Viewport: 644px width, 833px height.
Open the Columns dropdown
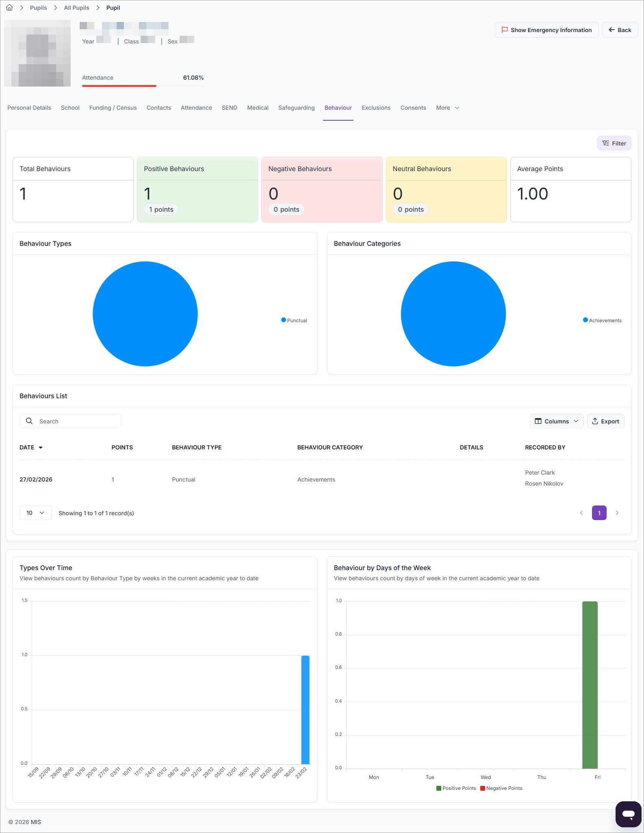pos(556,421)
